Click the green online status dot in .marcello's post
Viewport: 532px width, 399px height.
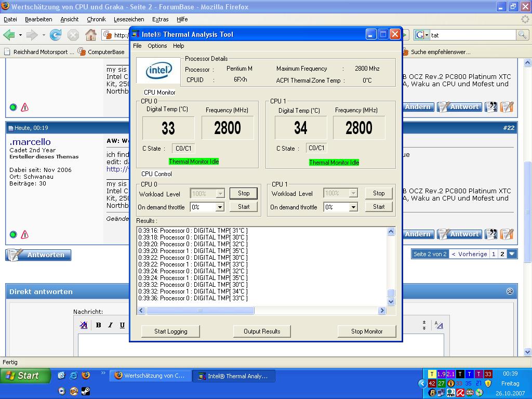point(13,234)
